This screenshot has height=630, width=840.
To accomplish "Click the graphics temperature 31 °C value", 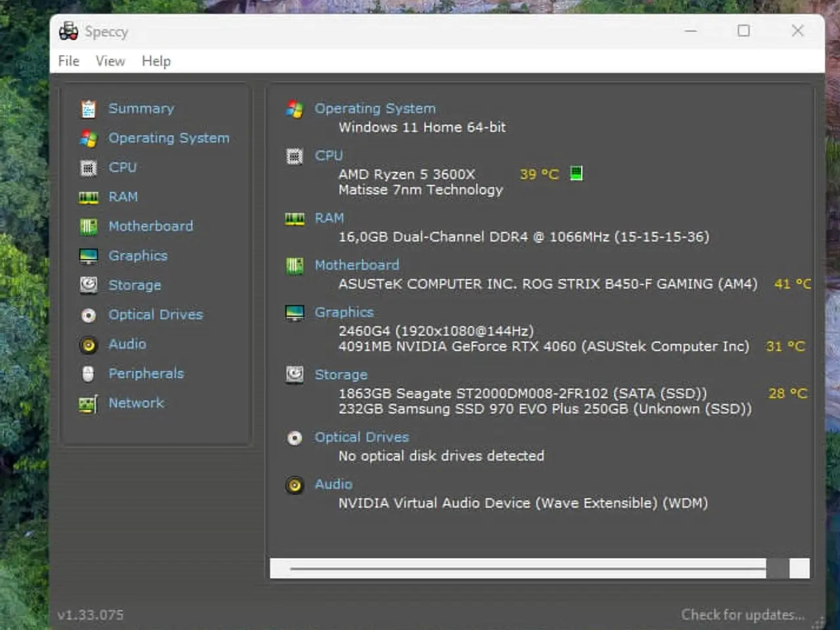I will pos(786,346).
